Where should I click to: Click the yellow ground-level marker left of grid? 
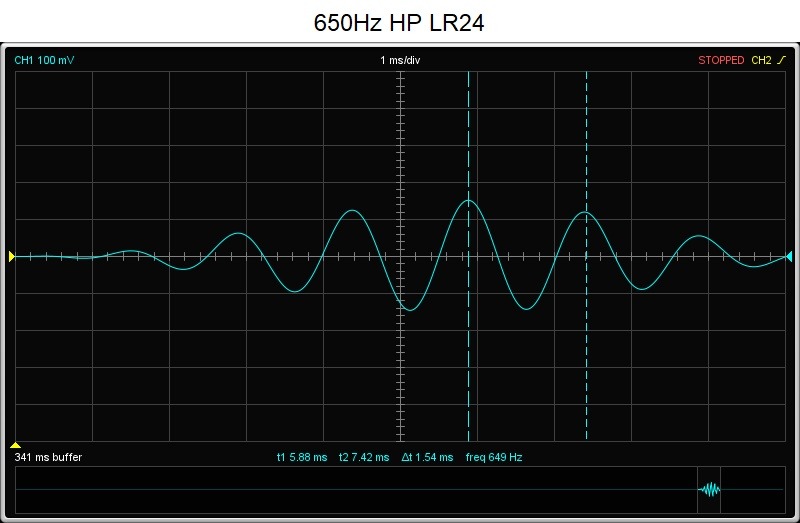click(12, 257)
